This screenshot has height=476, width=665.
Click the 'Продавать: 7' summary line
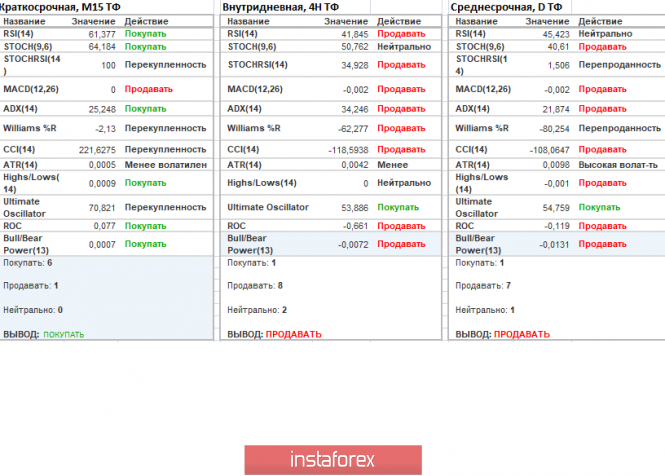(483, 286)
